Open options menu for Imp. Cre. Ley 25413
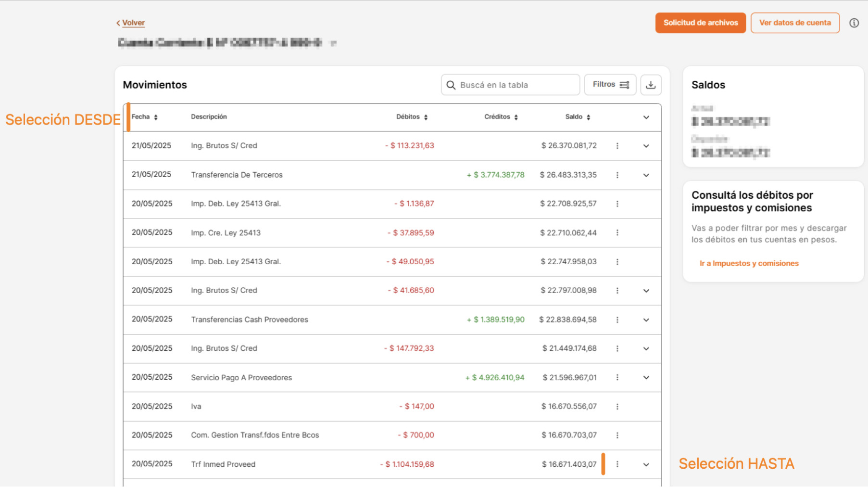Screen dimensions: 868x487 [617, 233]
